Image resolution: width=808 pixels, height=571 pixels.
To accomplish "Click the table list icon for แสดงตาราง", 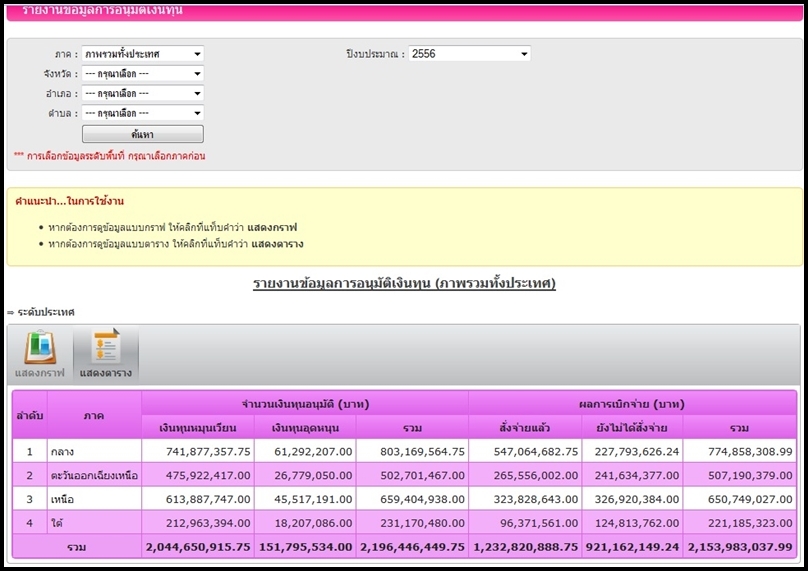I will 105,348.
